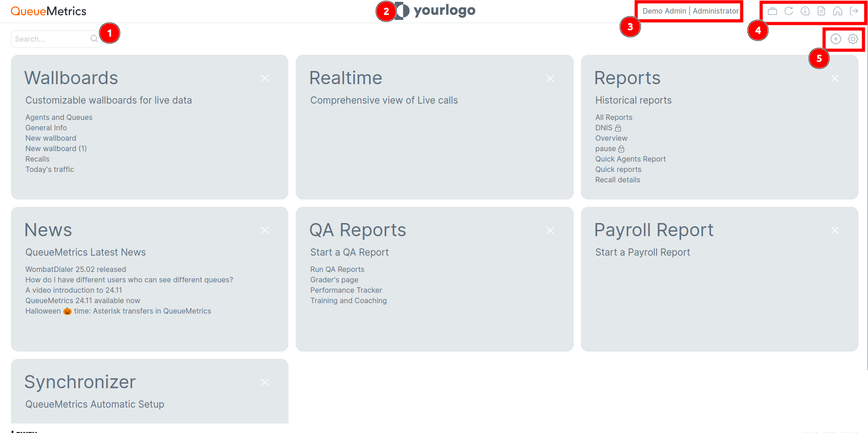Click the magnifier icon in the search box
The width and height of the screenshot is (868, 433).
(94, 39)
